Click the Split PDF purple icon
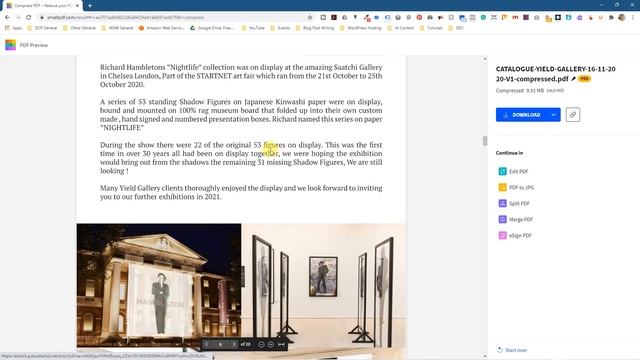The image size is (640, 360). coord(502,203)
